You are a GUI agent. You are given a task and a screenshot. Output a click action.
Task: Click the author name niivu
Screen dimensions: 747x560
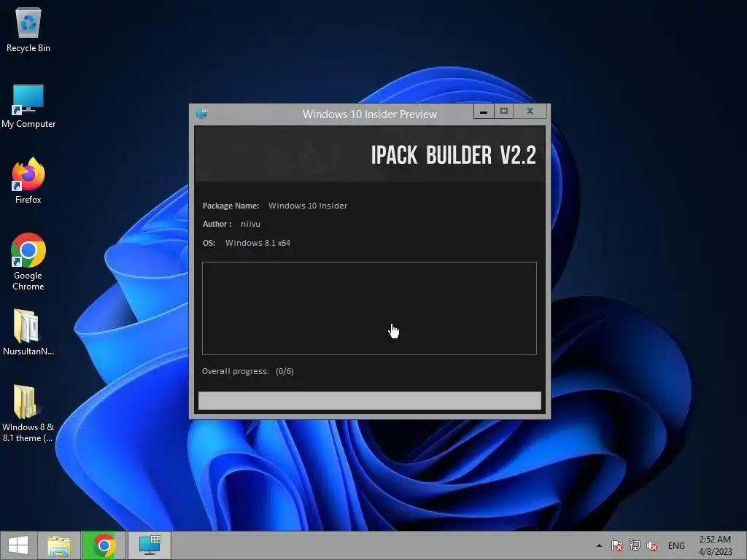(250, 224)
